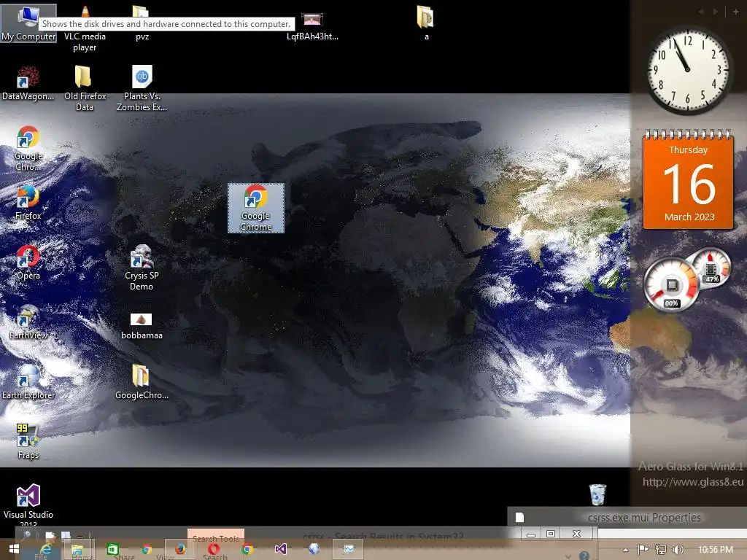Select the Opera desktop shortcut
Image resolution: width=747 pixels, height=560 pixels.
pos(28,262)
